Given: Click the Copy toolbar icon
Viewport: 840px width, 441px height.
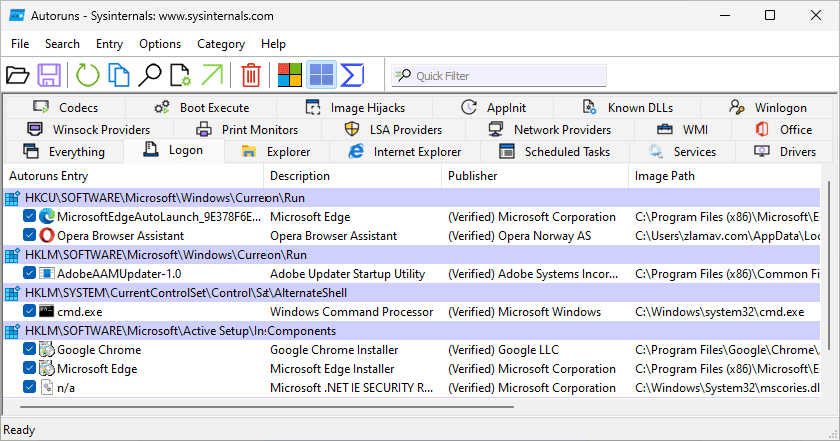Looking at the screenshot, I should tap(118, 75).
